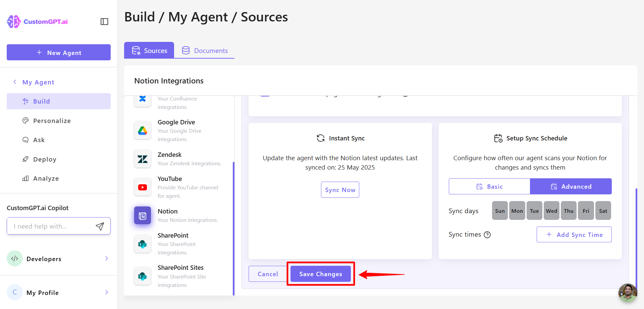644x309 pixels.
Task: Choose the YouTube integration icon
Action: pyautogui.click(x=143, y=187)
